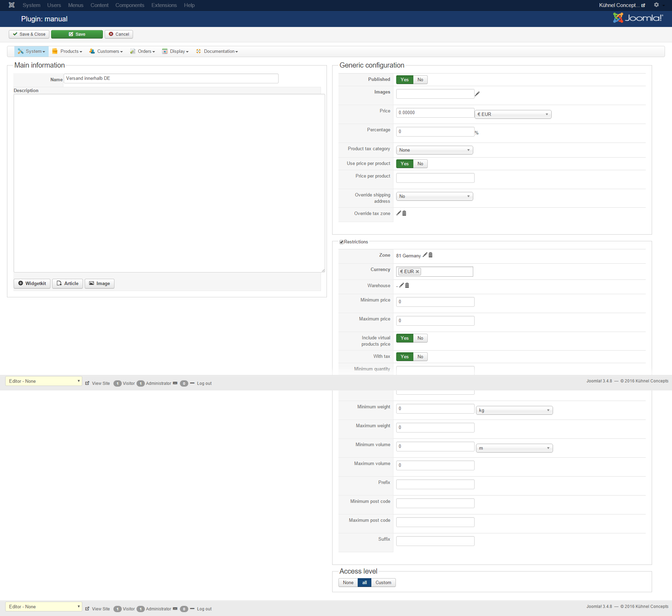The width and height of the screenshot is (672, 616).
Task: Click Override tax zone pencil icon
Action: pyautogui.click(x=399, y=213)
